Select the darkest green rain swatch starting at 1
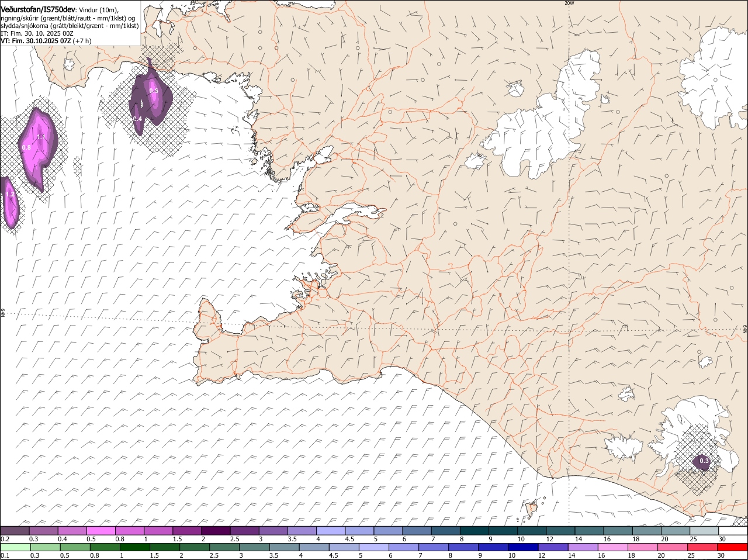Viewport: 748px width, 560px height. click(134, 547)
